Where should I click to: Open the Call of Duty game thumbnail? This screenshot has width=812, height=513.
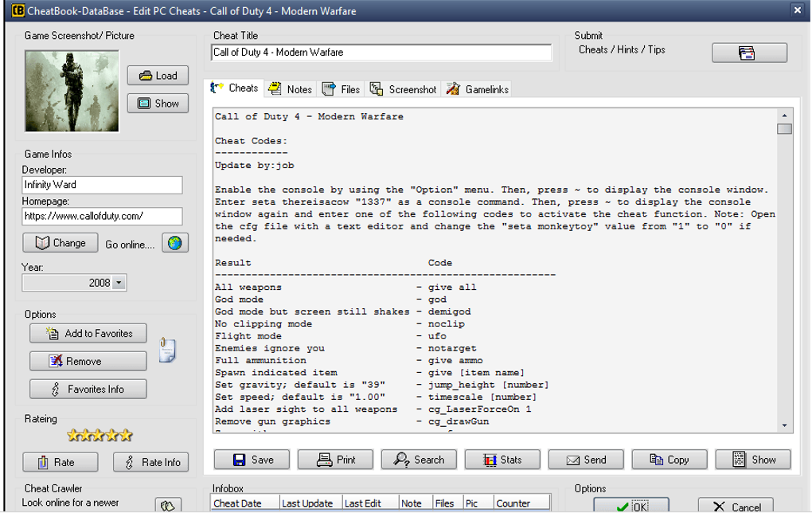pyautogui.click(x=72, y=91)
